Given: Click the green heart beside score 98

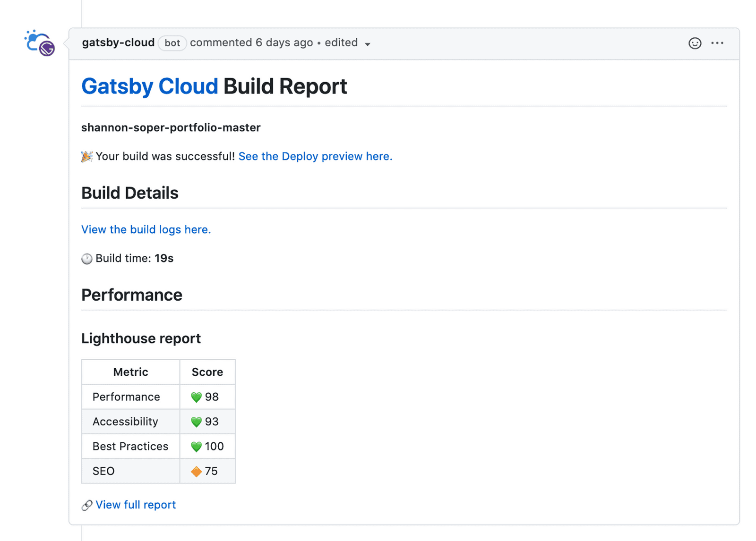Looking at the screenshot, I should [x=196, y=397].
